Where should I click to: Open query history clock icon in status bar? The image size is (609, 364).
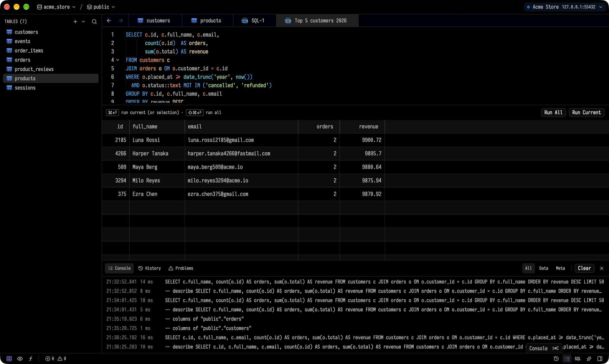coord(556,359)
